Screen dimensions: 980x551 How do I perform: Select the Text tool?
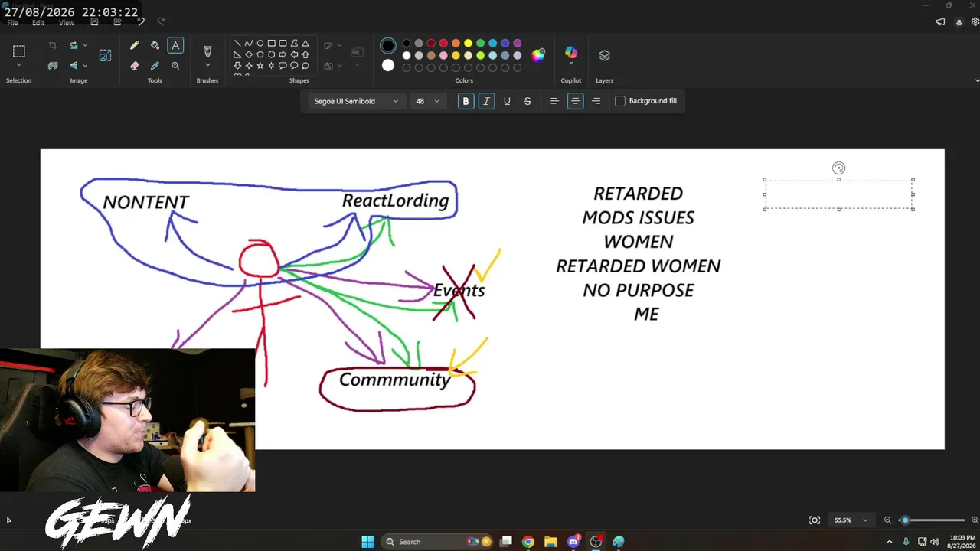[x=175, y=46]
